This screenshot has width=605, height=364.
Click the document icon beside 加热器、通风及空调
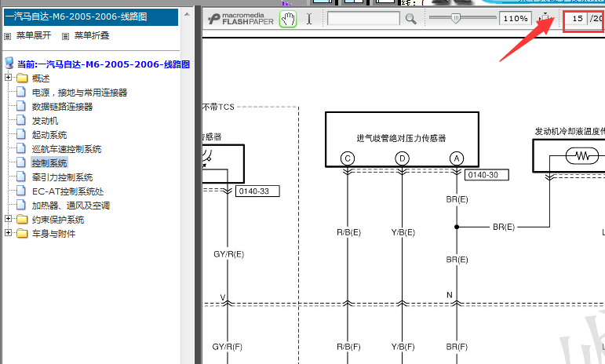coord(21,205)
